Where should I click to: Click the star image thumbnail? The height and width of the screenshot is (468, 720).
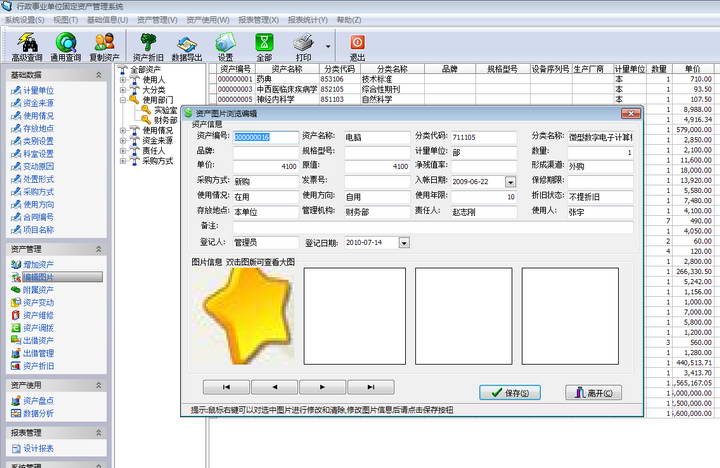point(244,315)
